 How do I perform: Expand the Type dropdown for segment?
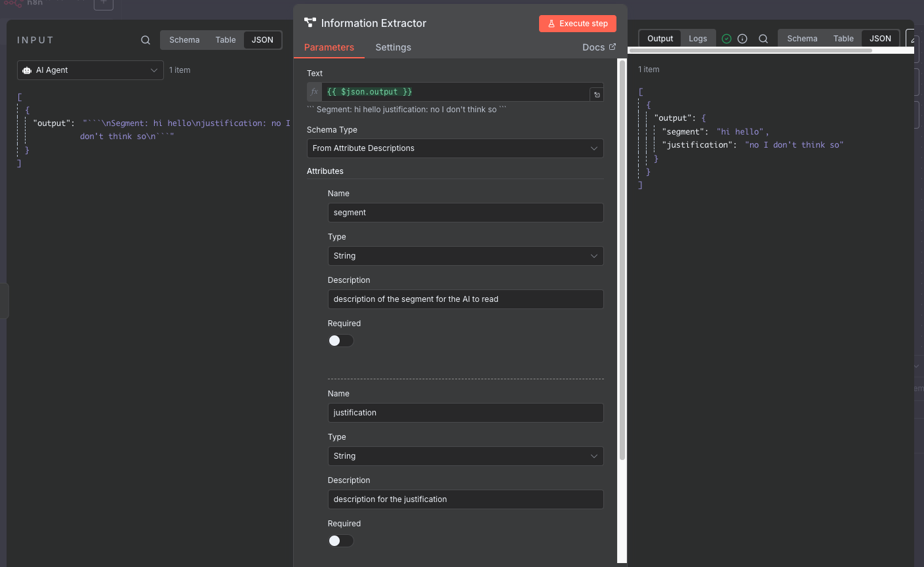465,256
